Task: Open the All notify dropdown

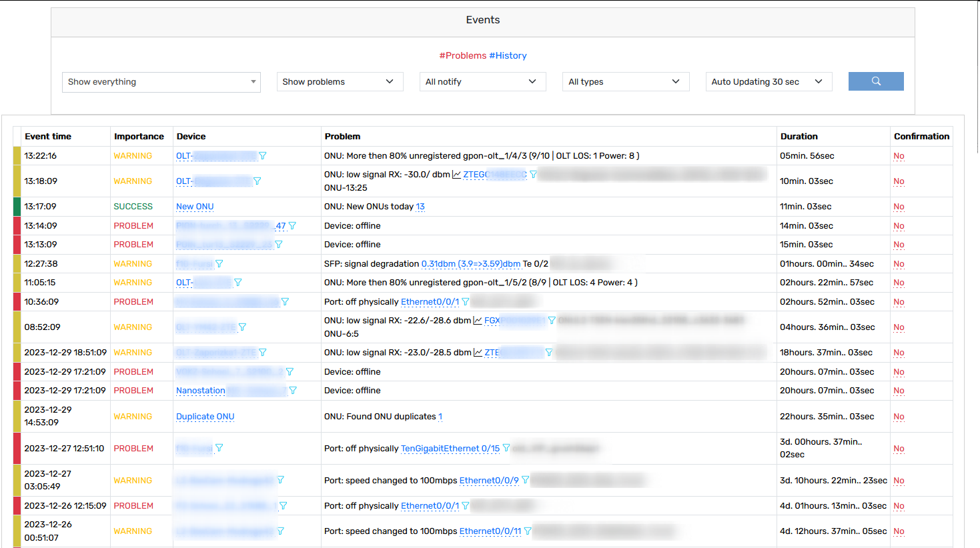Action: coord(482,81)
